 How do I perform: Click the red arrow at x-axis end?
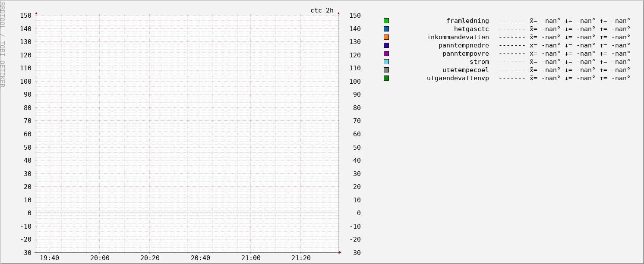(x=340, y=252)
